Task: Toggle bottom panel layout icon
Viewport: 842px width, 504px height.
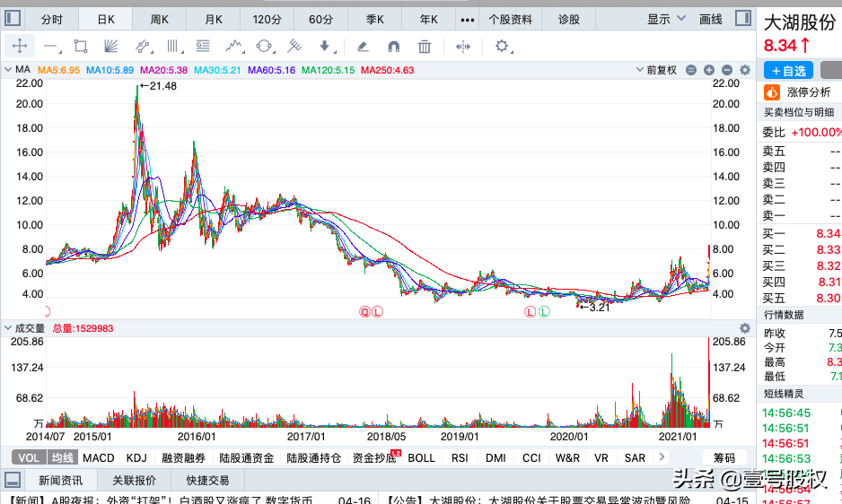Action: pos(13,479)
